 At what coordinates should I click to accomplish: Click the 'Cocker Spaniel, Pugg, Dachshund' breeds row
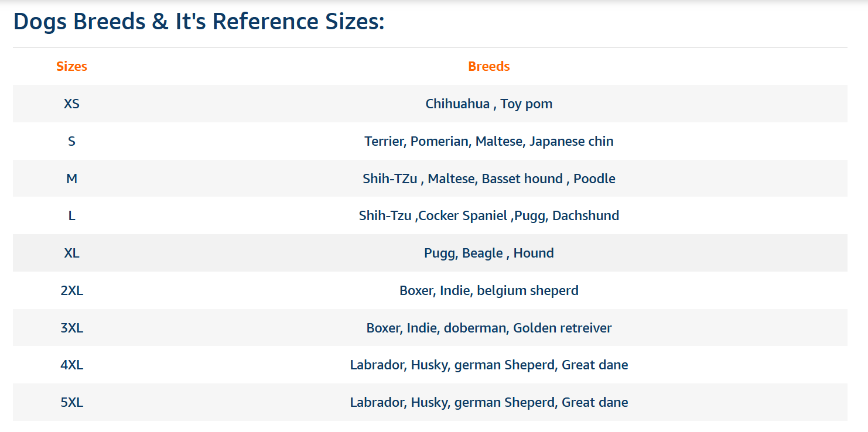point(488,215)
